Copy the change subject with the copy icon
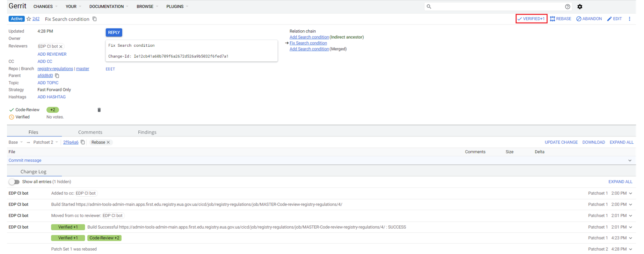644x254 pixels. point(94,19)
